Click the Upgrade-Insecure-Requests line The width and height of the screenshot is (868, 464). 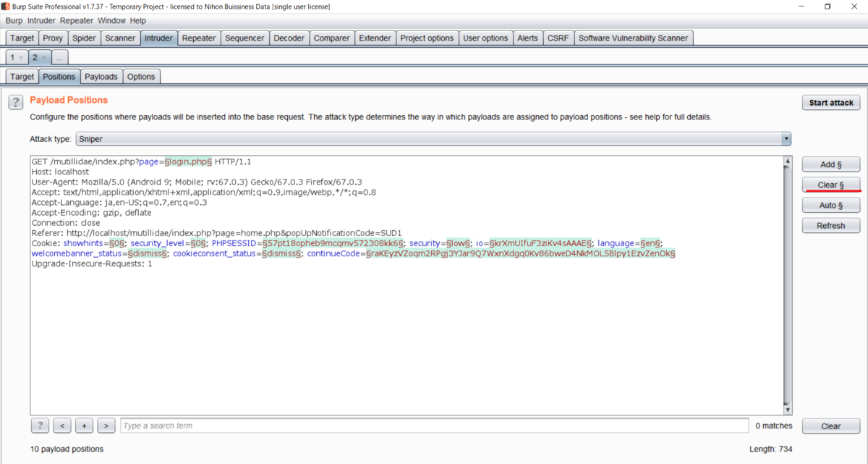[x=92, y=263]
